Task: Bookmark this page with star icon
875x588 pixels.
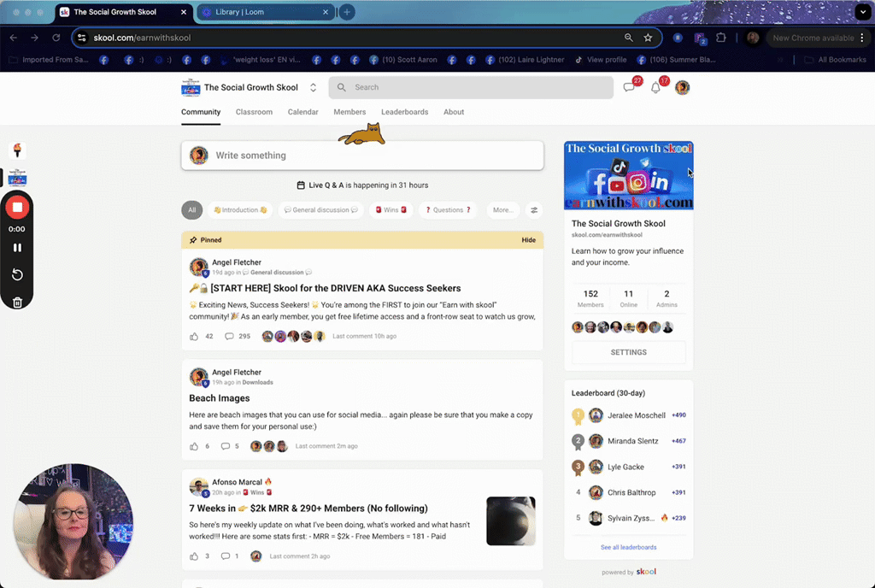Action: click(648, 38)
